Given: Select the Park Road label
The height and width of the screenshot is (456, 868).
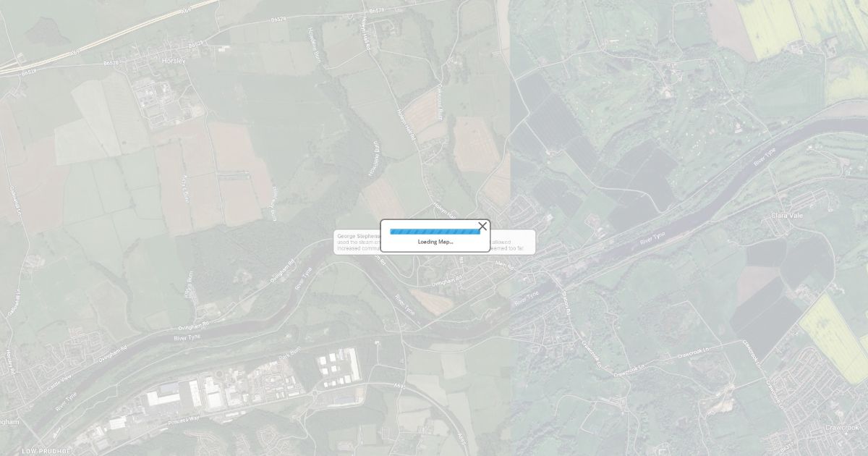Looking at the screenshot, I should (x=289, y=355).
